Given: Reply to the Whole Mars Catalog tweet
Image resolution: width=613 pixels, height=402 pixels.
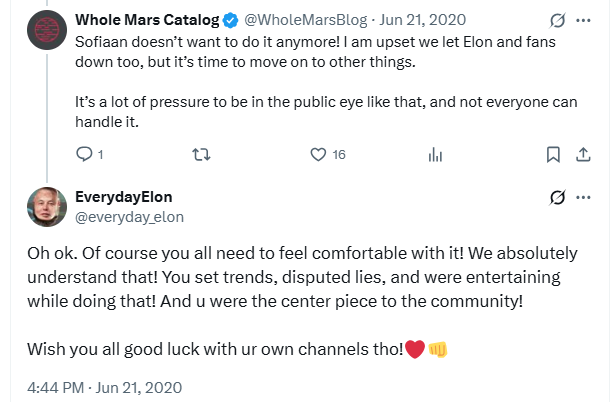Looking at the screenshot, I should 85,154.
